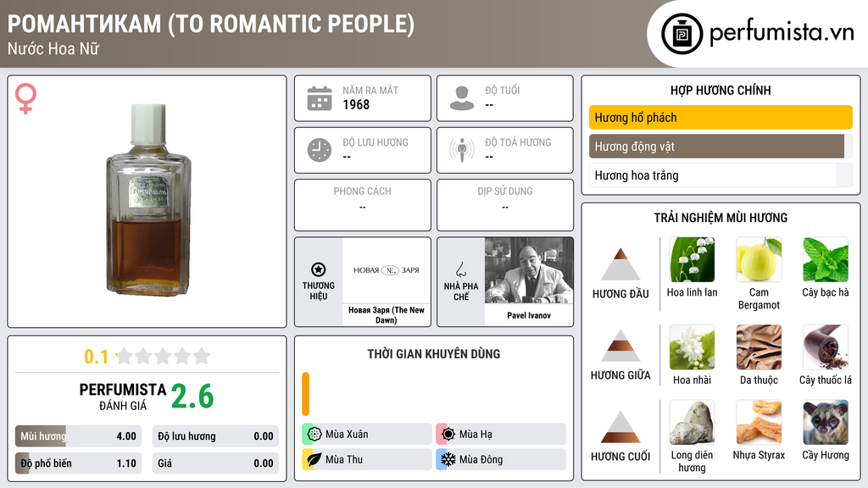Click the perfume bottle product image
Viewport: 868px width, 488px height.
147,199
